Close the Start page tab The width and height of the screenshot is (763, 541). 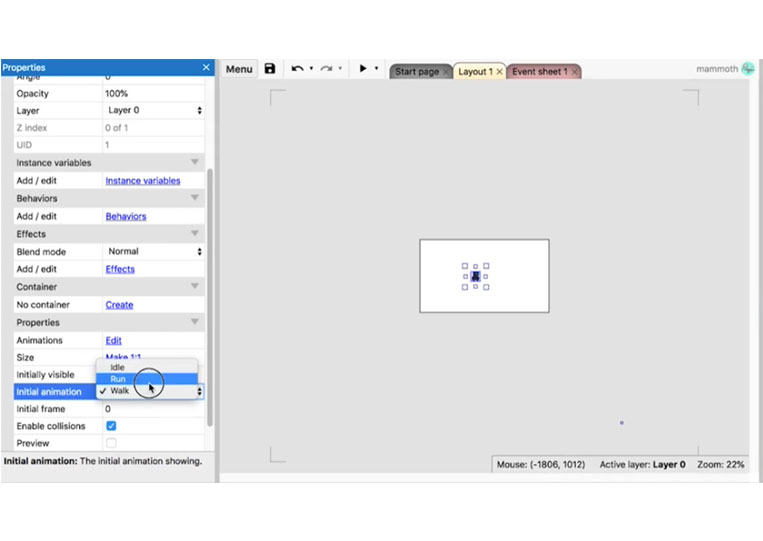445,72
